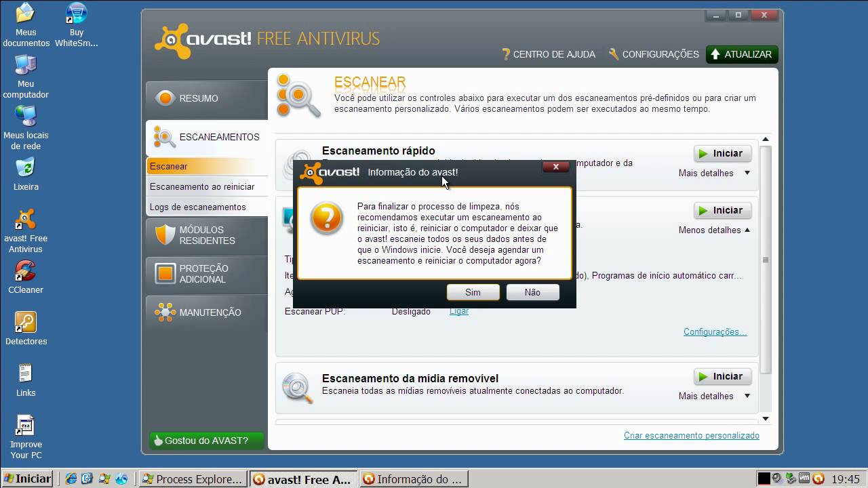Close the Informação do avast! dialog
The image size is (868, 488).
click(x=556, y=167)
